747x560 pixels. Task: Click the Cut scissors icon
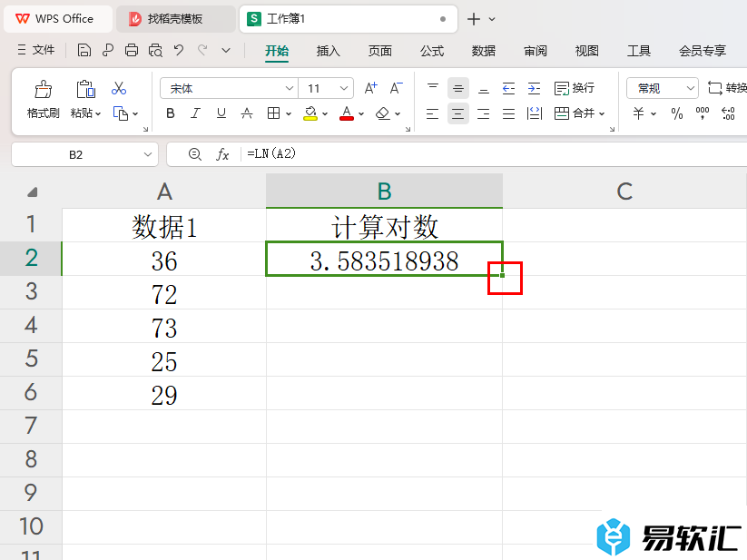tap(119, 88)
